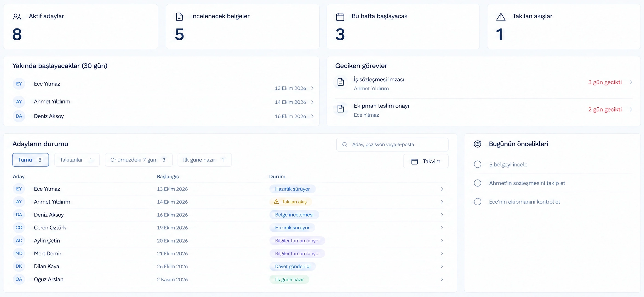The height and width of the screenshot is (297, 644).
Task: Click the CÖ avatar for Ceren Öztürk
Action: (19, 227)
